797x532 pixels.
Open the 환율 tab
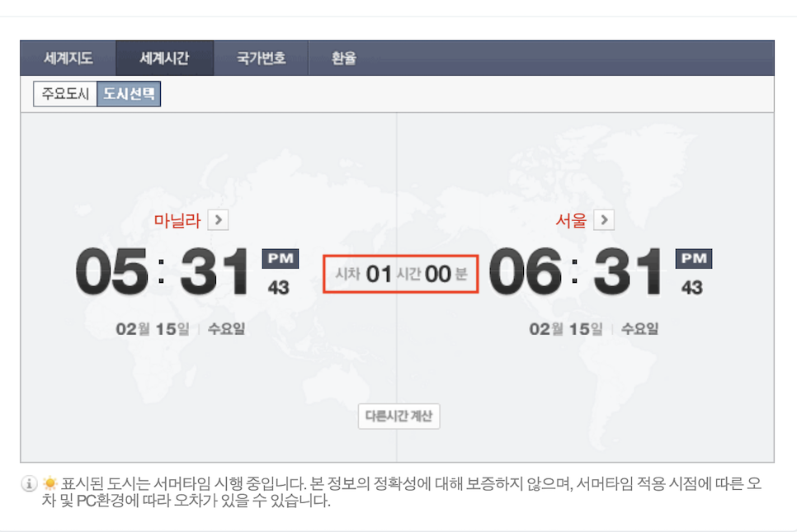[x=344, y=58]
